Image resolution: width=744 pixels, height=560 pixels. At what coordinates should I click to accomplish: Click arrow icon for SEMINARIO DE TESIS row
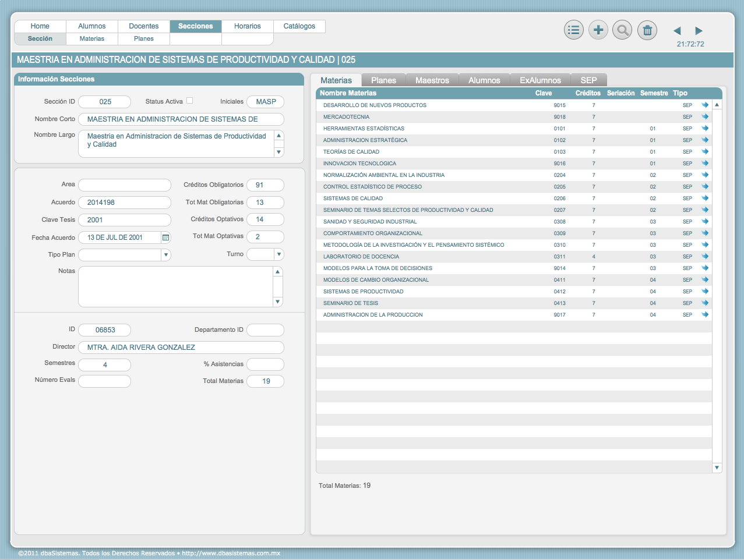pos(705,303)
